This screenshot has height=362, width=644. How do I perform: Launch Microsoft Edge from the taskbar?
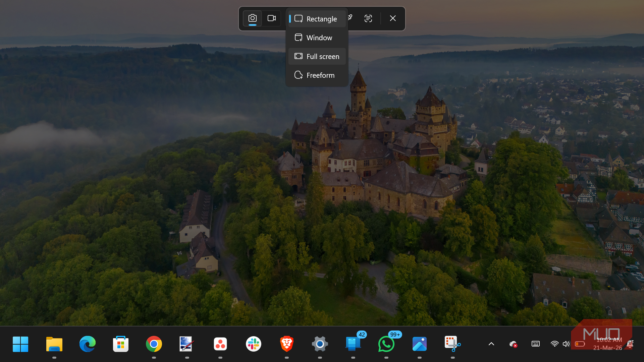point(88,344)
